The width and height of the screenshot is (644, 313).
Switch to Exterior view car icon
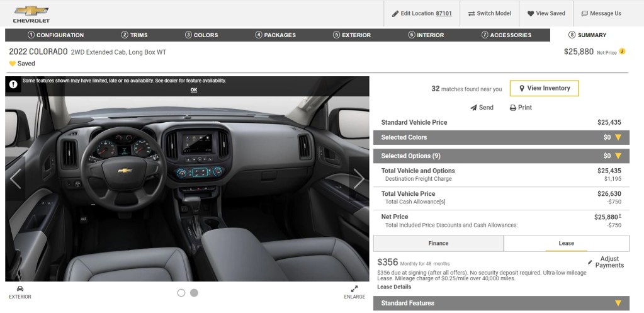click(x=20, y=289)
